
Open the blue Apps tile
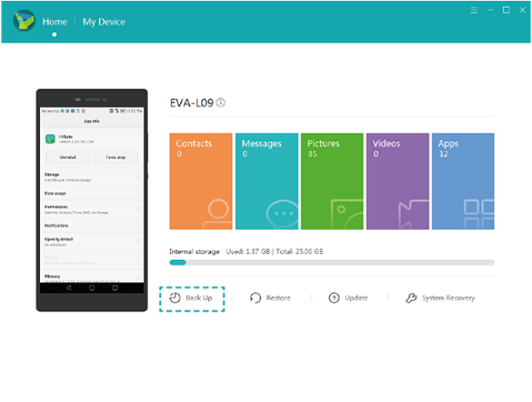point(464,182)
